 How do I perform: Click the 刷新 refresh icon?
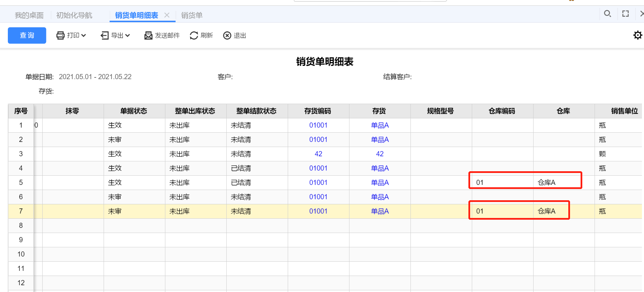click(194, 35)
